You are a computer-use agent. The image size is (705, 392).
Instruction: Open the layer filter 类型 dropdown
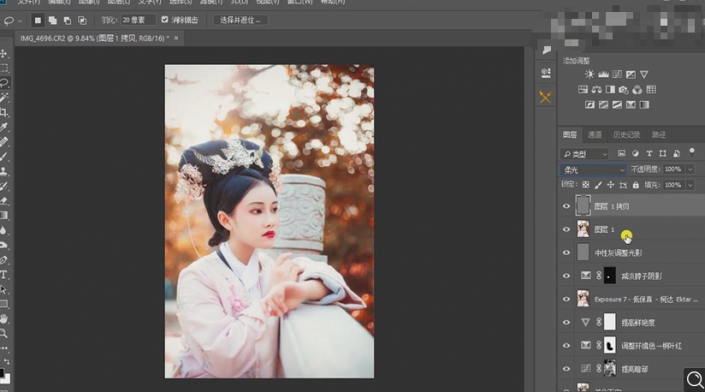point(584,154)
